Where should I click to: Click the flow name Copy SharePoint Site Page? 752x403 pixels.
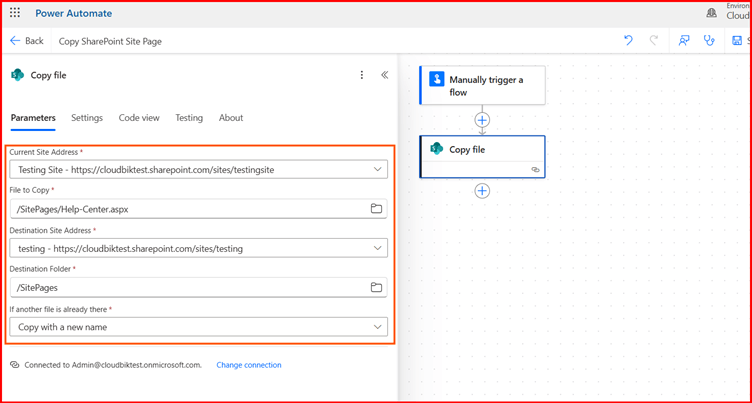point(110,41)
